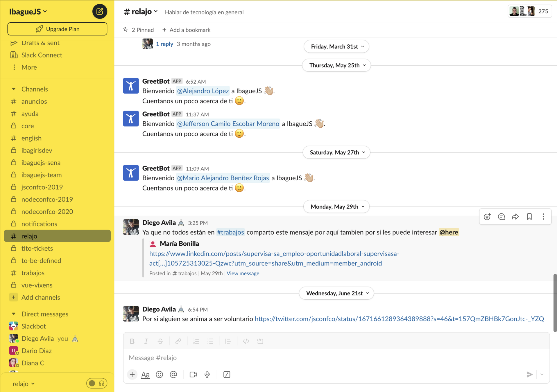Viewport: 557px width, 392px height.
Task: Open more actions for the message
Action: coord(543,217)
